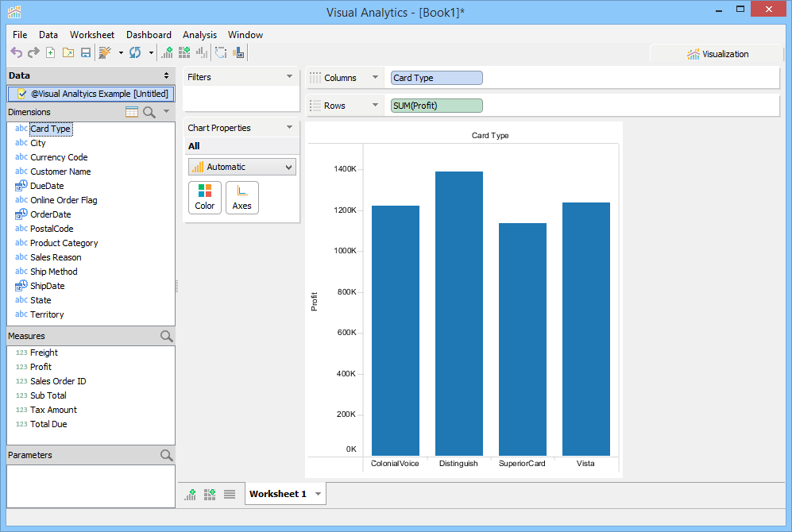Open the Dimensions header dropdown arrow
The width and height of the screenshot is (792, 532).
tap(166, 111)
